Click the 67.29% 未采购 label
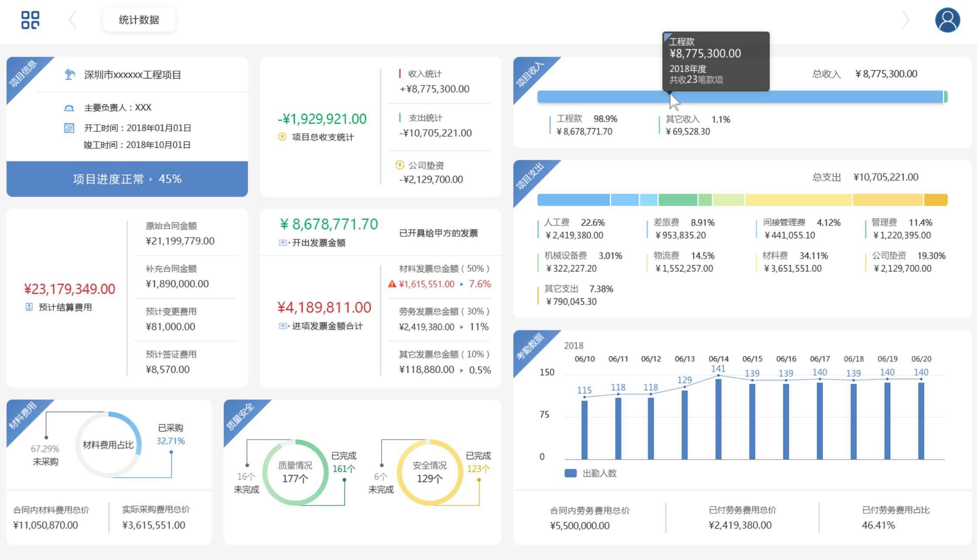Screen dimensions: 977x560 click(x=45, y=455)
